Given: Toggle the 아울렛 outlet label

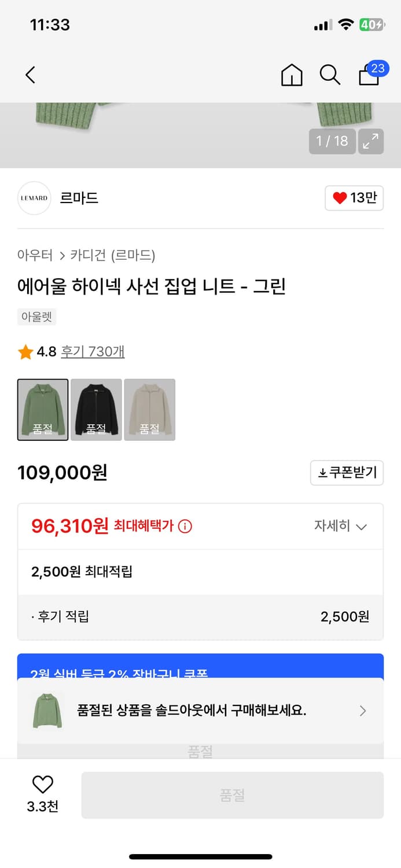Looking at the screenshot, I should (36, 317).
